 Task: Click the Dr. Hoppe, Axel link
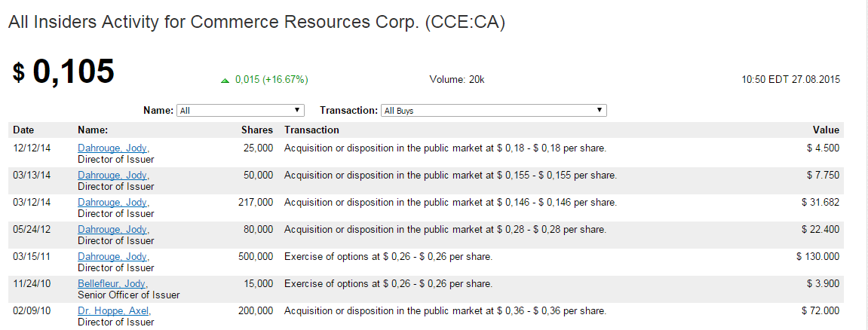(x=113, y=311)
